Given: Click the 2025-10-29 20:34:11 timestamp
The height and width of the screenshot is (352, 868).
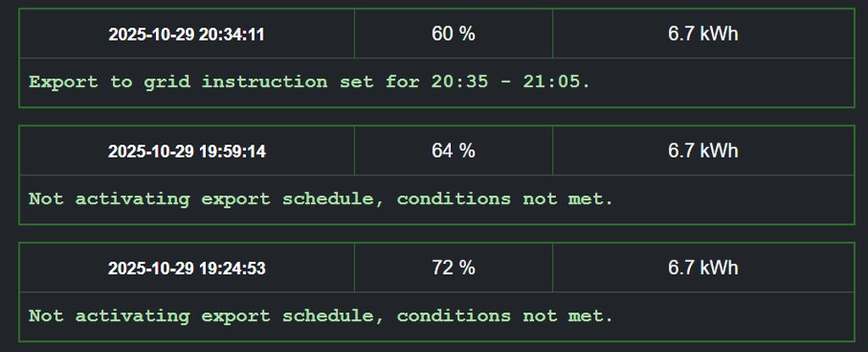Looking at the screenshot, I should (186, 35).
